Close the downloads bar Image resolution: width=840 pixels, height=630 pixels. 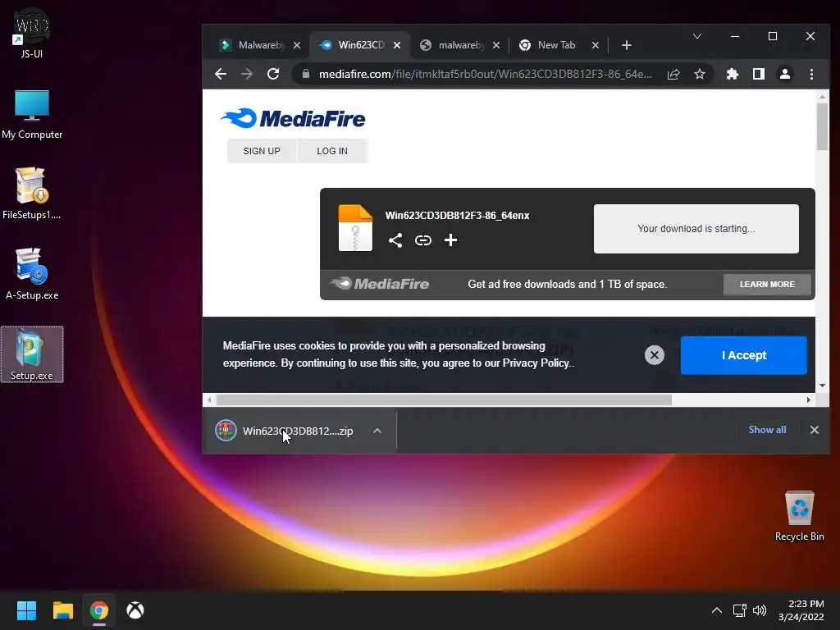(x=815, y=430)
